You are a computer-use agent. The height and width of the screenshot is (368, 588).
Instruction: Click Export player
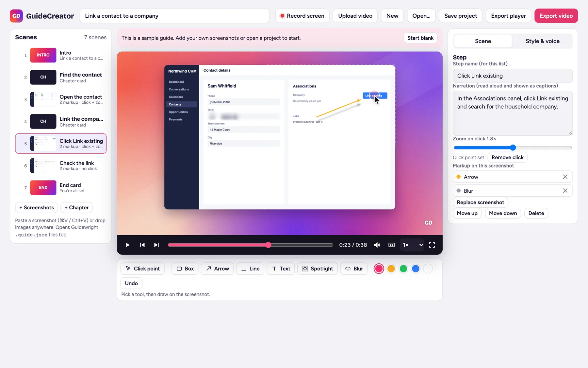[508, 16]
